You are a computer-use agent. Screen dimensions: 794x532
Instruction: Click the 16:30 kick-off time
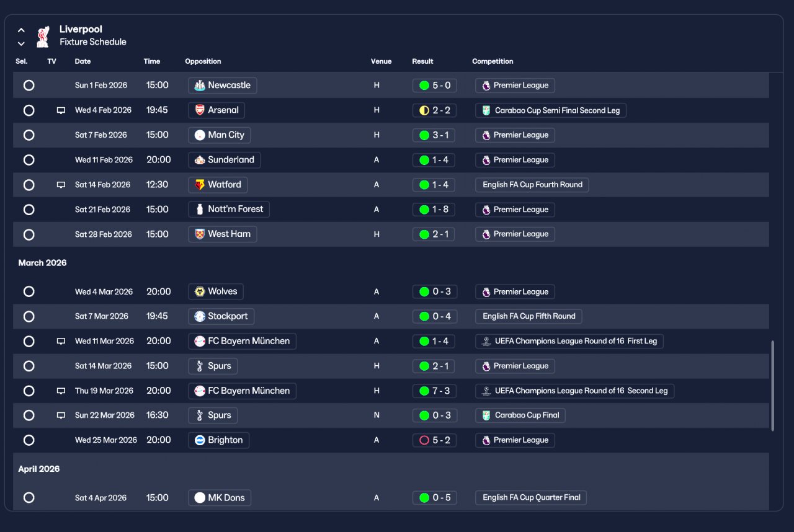point(158,415)
